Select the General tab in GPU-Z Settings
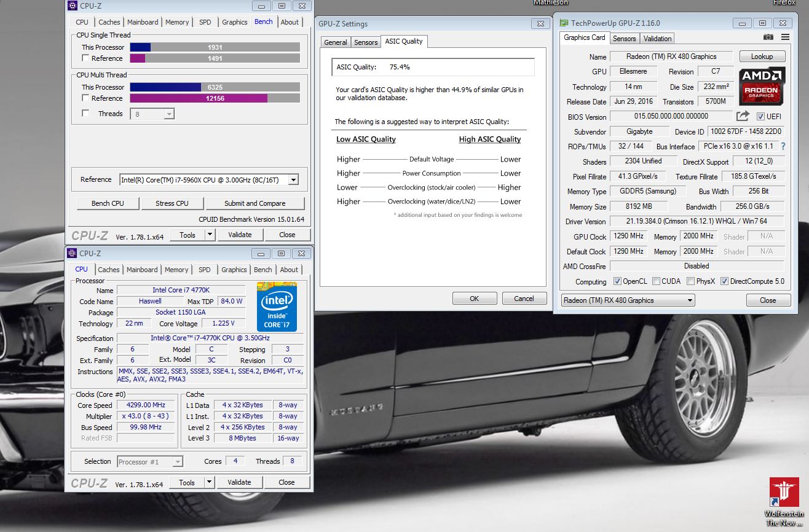This screenshot has height=532, width=809. click(x=336, y=42)
